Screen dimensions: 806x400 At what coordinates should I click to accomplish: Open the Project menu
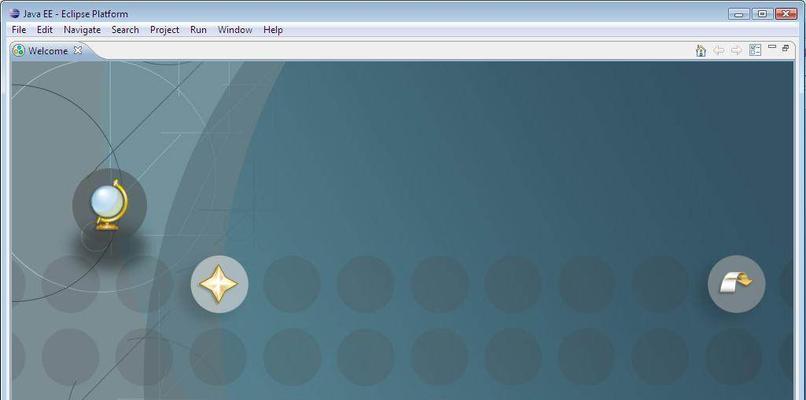(x=164, y=30)
